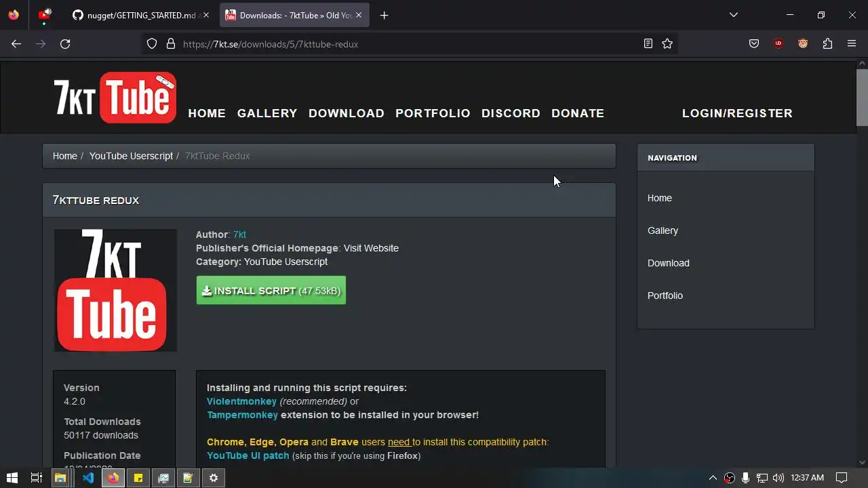Open the volume control tray icon
The height and width of the screenshot is (488, 868).
tap(778, 478)
